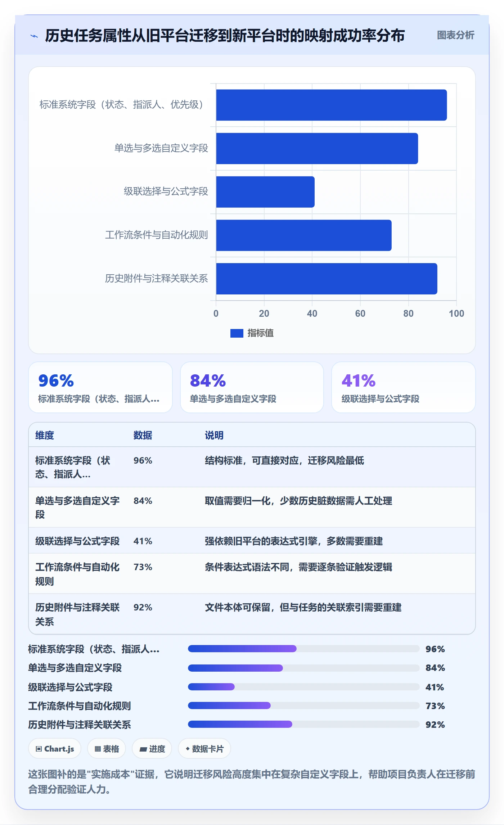Click the 维度 column header
Image resolution: width=504 pixels, height=825 pixels.
[45, 435]
